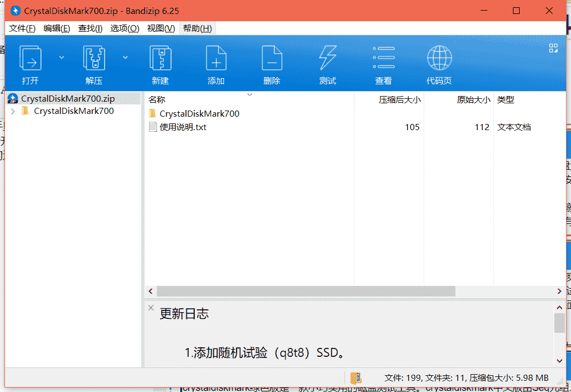
Task: Click the comment pane vertical scrollbar thumb
Action: [559, 323]
